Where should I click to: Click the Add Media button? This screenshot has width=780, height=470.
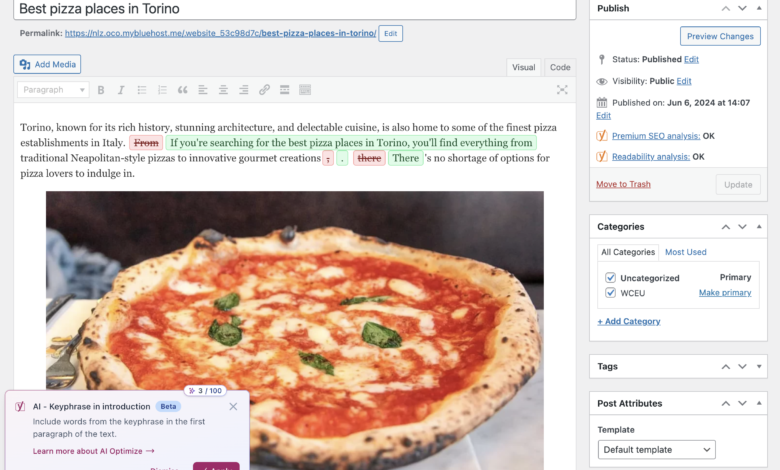point(47,64)
